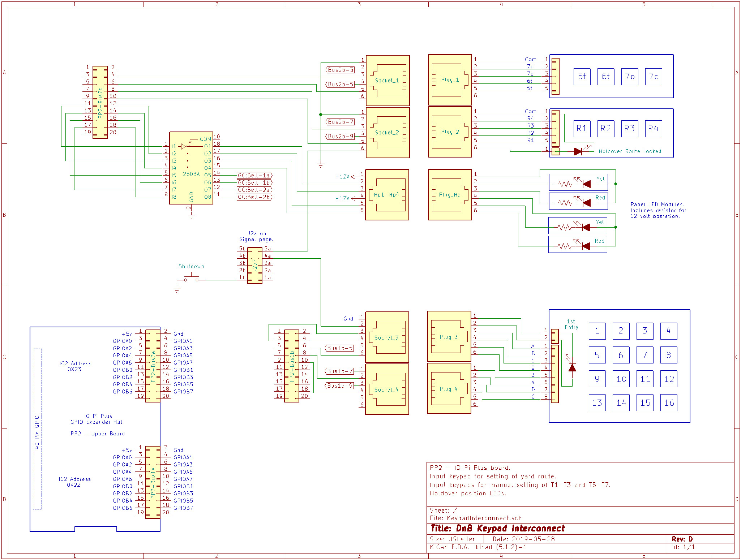Viewport: 741px width, 560px height.
Task: Click keypad button 6t
Action: click(606, 77)
